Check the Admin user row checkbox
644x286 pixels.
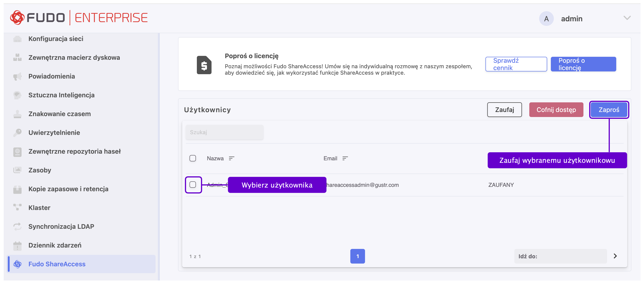[x=192, y=185]
